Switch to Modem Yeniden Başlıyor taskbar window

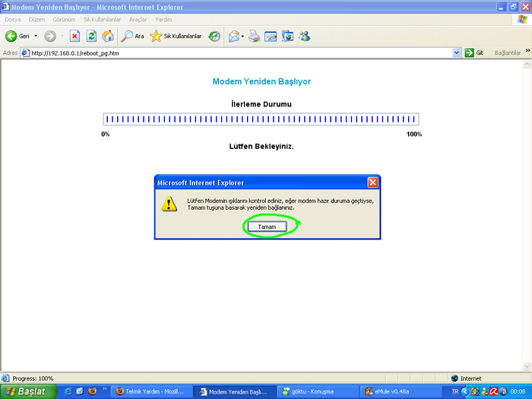pos(234,391)
